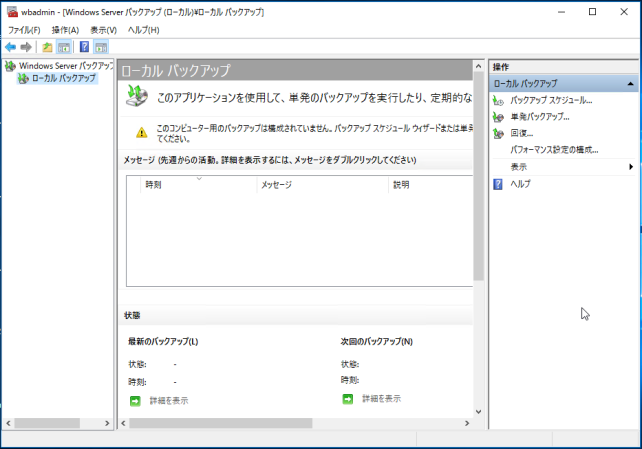Click the wbadmin app icon in title bar
This screenshot has height=449, width=642.
coord(12,12)
